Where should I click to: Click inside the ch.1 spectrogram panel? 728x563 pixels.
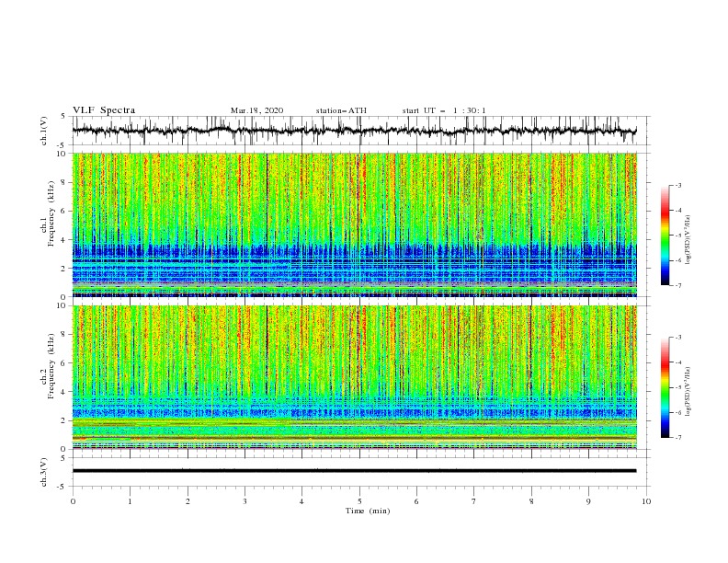(x=354, y=224)
